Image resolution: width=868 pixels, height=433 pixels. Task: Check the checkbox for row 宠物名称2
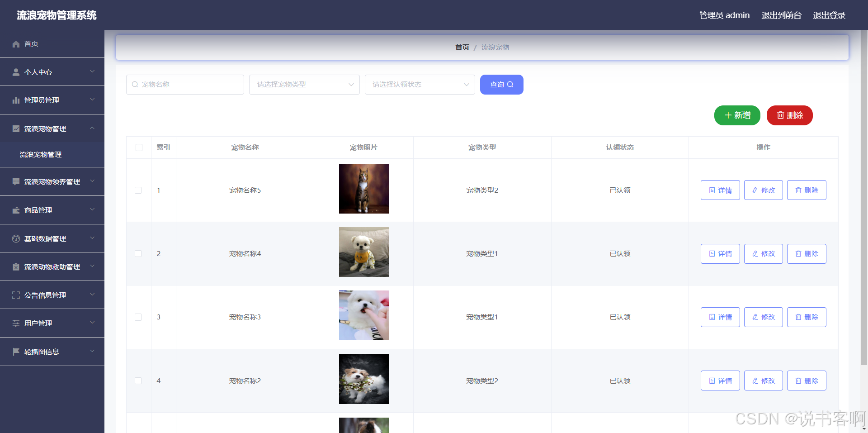(x=138, y=381)
